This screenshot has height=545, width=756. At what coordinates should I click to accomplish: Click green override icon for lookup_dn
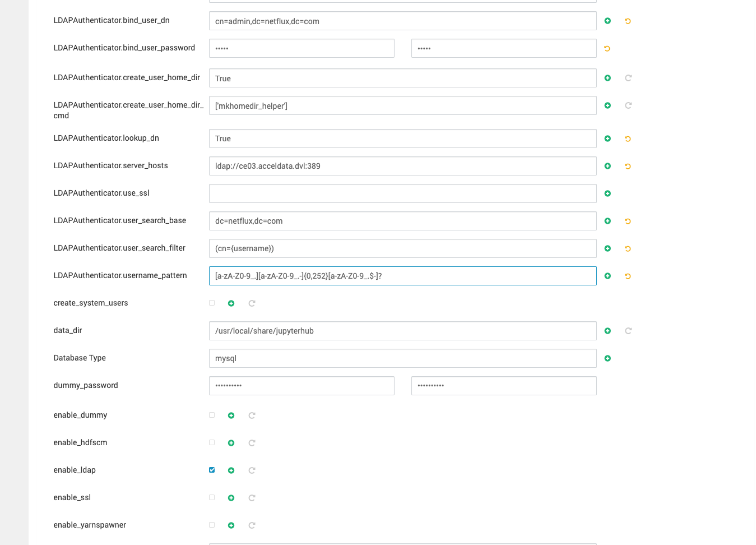point(607,138)
